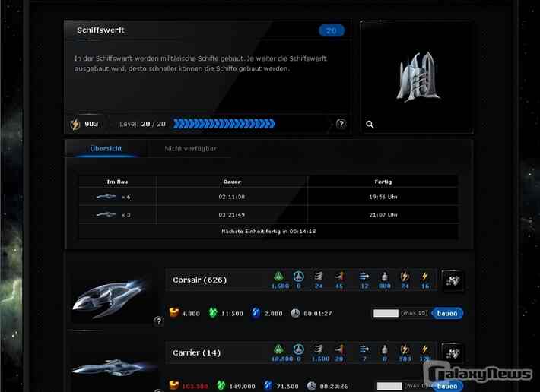Viewport: 540px width, 392px height.
Task: Click the Carrier orange resource cost icon
Action: pos(174,385)
